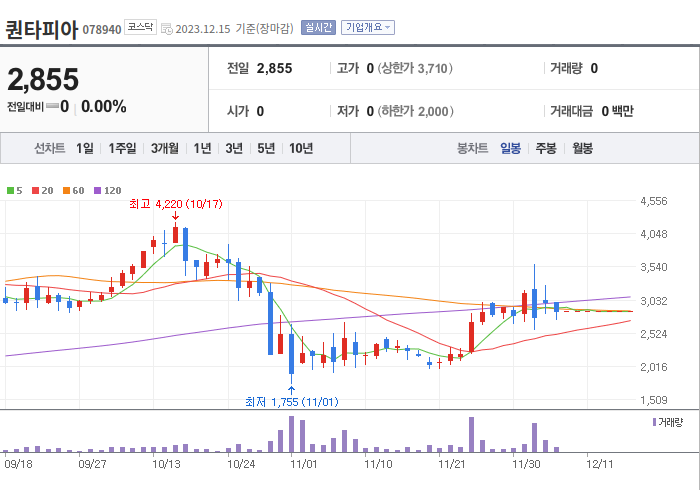Image resolution: width=700 pixels, height=490 pixels.
Task: Switch to 일봉 daily candle chart
Action: [x=510, y=148]
